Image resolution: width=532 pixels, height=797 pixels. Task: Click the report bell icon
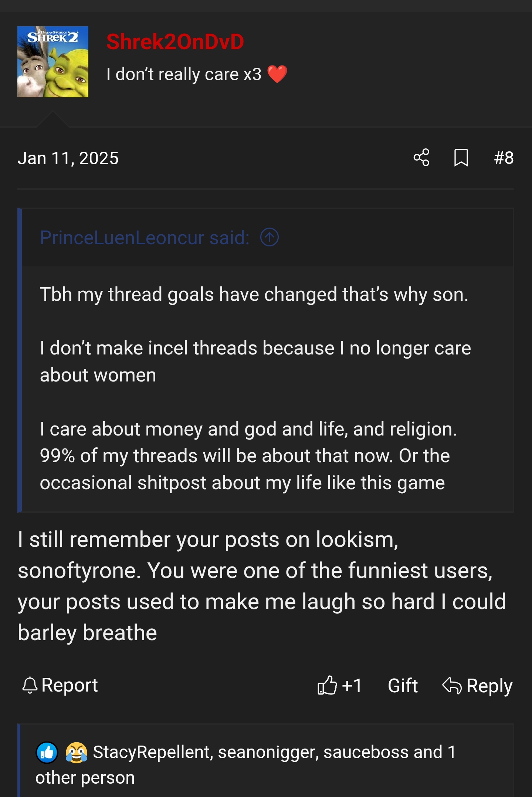[x=30, y=685]
